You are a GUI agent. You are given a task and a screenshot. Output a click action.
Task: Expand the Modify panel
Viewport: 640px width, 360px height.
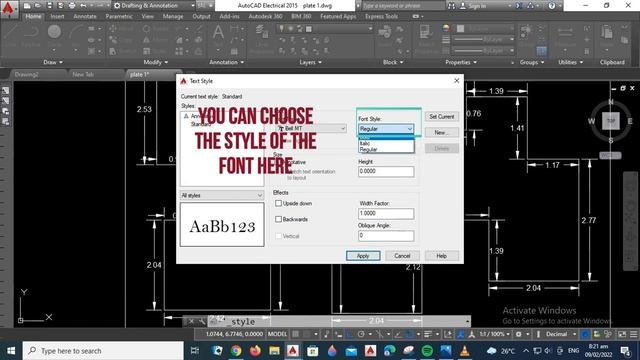[156, 62]
